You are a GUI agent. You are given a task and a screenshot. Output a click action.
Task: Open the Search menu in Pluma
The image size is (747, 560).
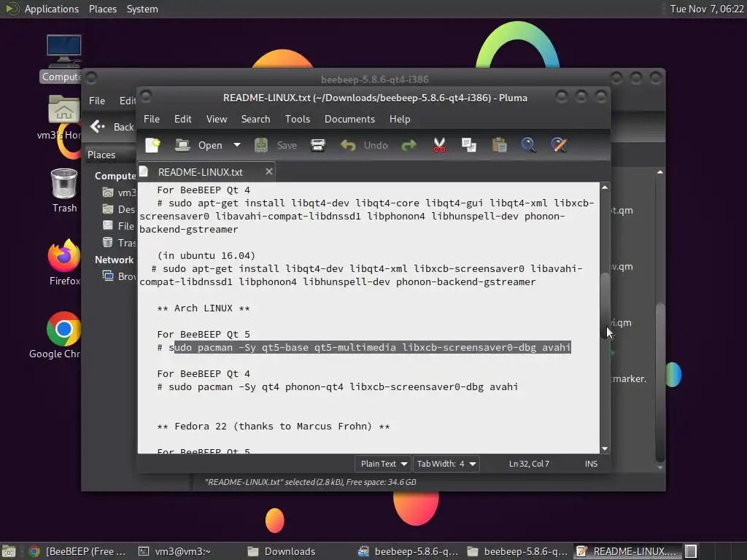pos(255,119)
